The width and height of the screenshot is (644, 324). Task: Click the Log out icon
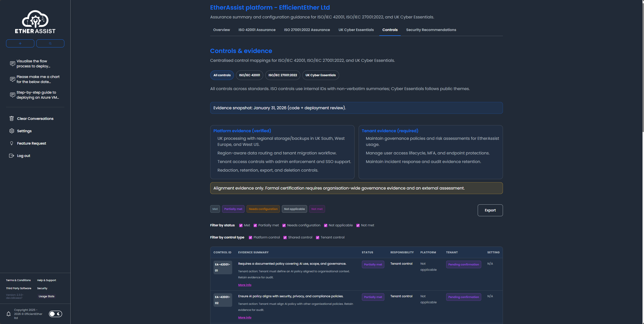point(12,156)
